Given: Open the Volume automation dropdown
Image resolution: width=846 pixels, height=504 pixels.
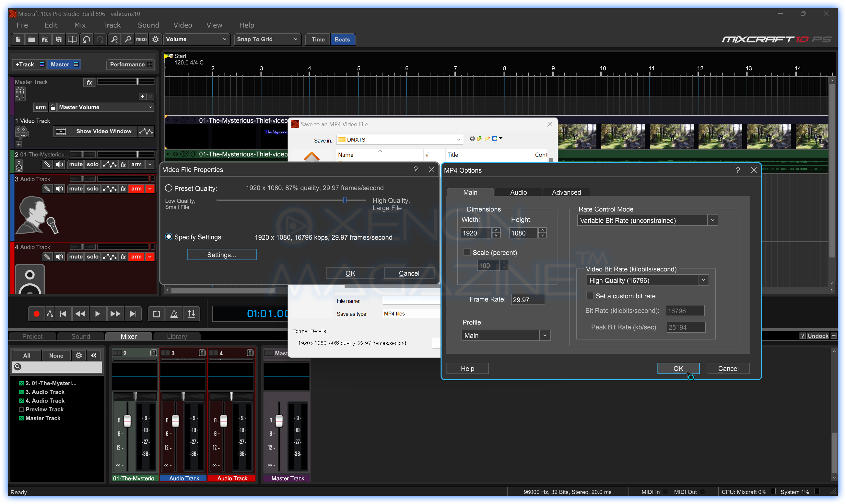Looking at the screenshot, I should pos(196,40).
